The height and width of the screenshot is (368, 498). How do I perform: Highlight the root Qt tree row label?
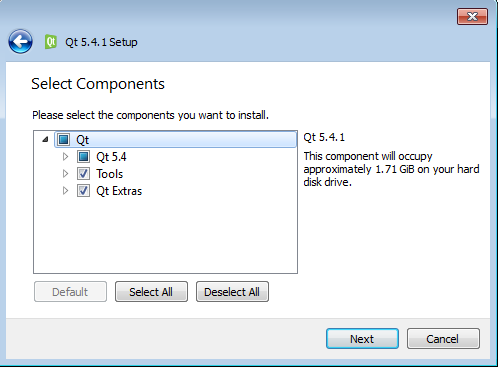(82, 140)
